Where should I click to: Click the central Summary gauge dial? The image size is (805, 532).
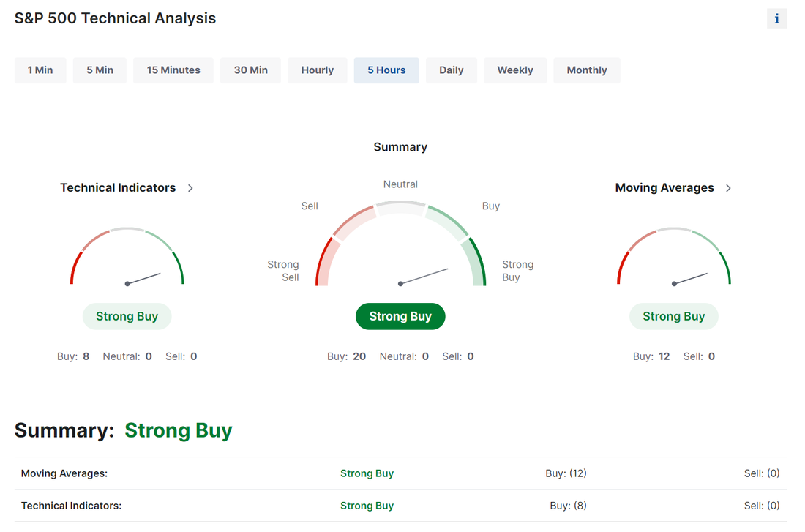tap(400, 244)
